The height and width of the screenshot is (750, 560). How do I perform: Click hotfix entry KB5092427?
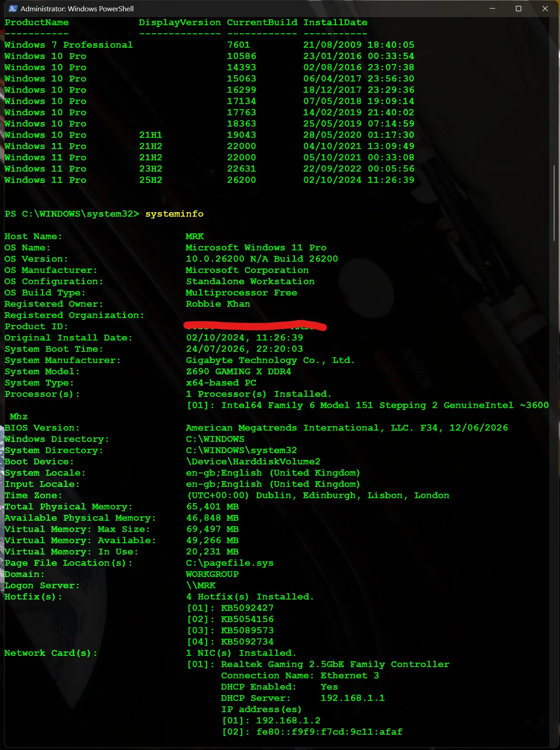coord(247,608)
